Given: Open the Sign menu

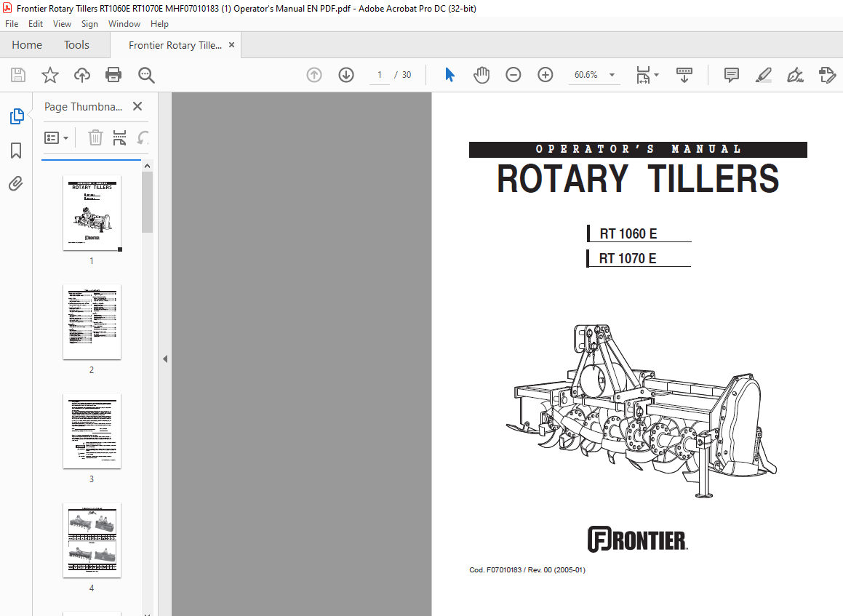Looking at the screenshot, I should [x=89, y=24].
